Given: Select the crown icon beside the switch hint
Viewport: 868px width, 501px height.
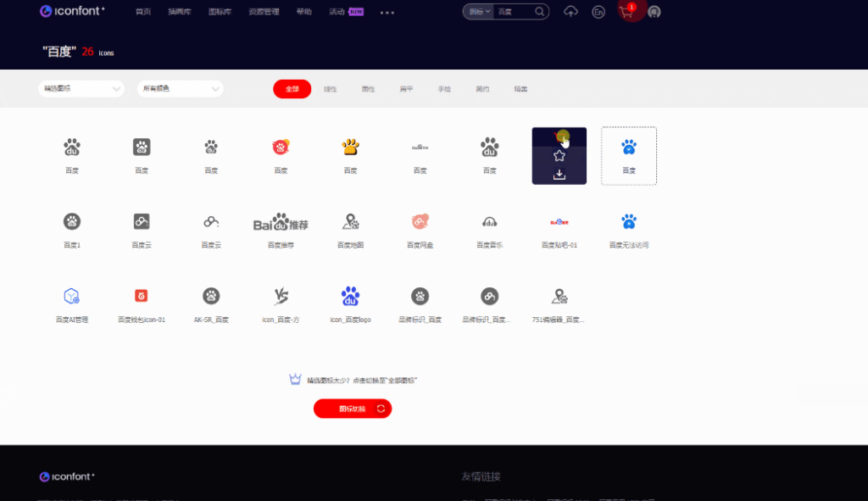Looking at the screenshot, I should click(295, 379).
